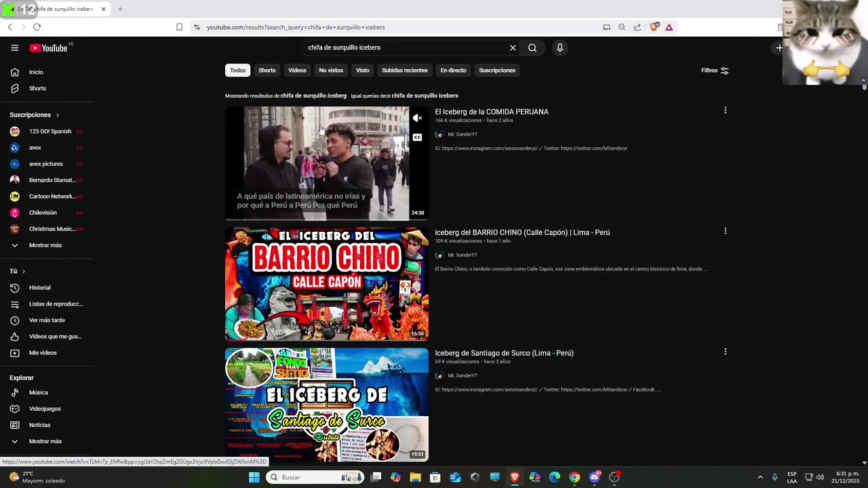Toggle subtitles CC on video preview
This screenshot has height=488, width=868.
click(417, 138)
